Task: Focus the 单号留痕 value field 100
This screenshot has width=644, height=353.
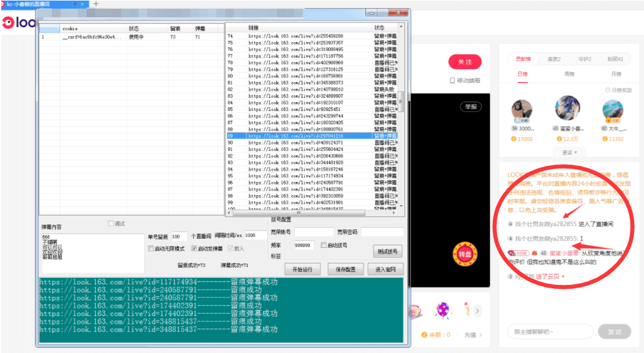Action: pyautogui.click(x=179, y=236)
